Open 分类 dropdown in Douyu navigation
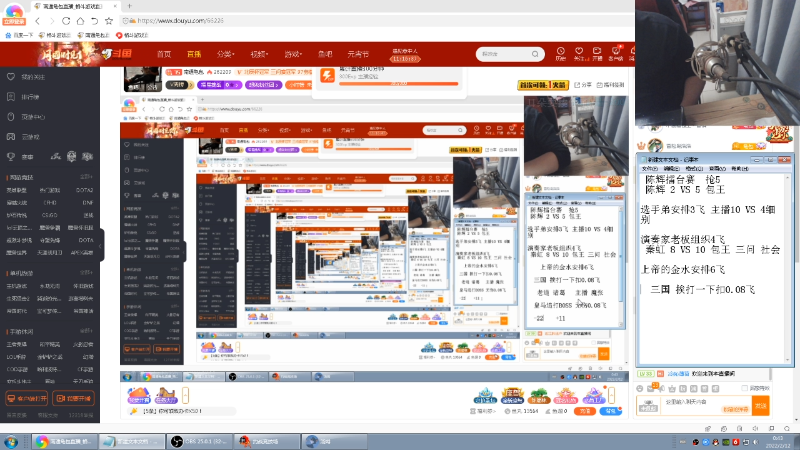 click(x=225, y=54)
